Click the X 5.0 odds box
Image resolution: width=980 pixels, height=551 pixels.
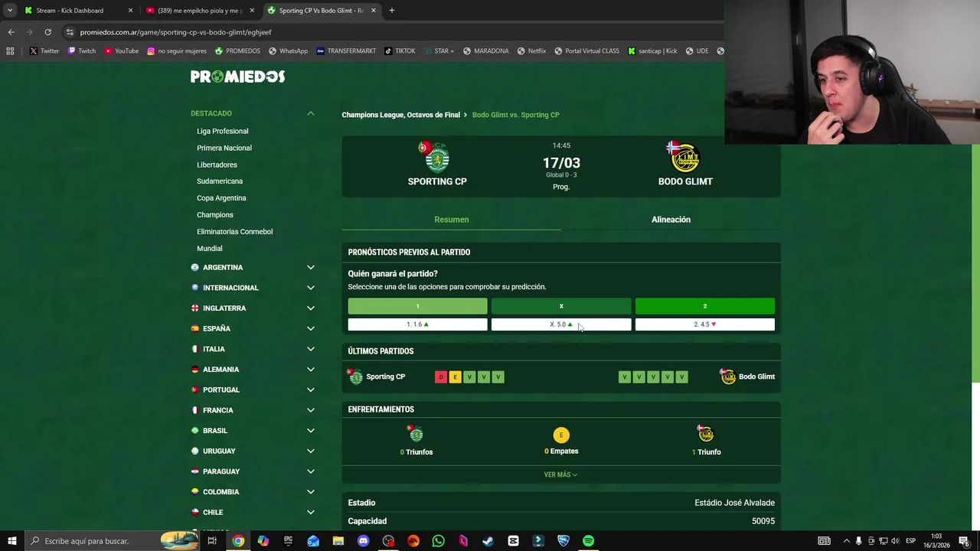coord(561,324)
